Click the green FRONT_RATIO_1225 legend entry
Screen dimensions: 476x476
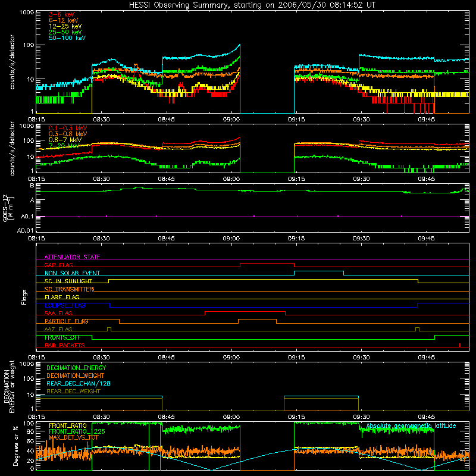(x=77, y=431)
